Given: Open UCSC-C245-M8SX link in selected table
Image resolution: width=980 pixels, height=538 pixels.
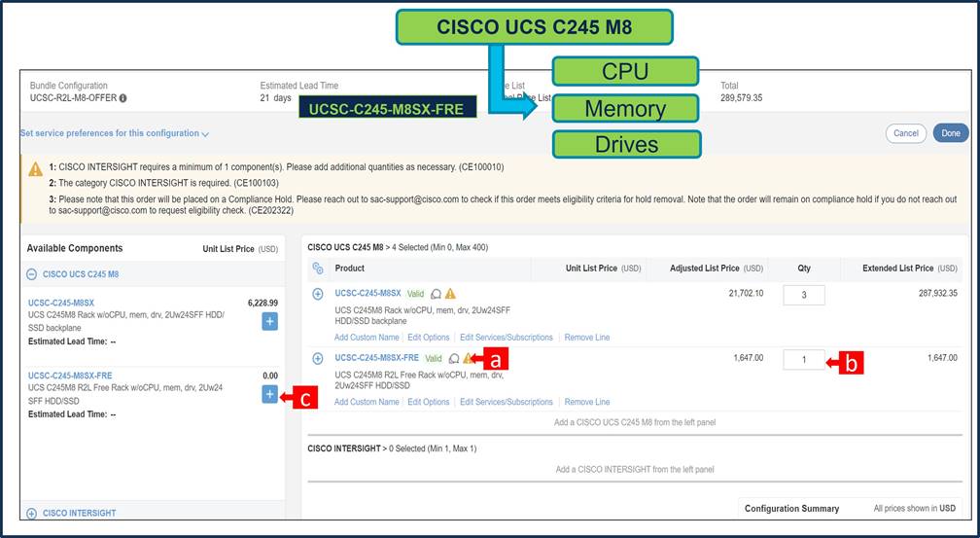Looking at the screenshot, I should pyautogui.click(x=367, y=293).
